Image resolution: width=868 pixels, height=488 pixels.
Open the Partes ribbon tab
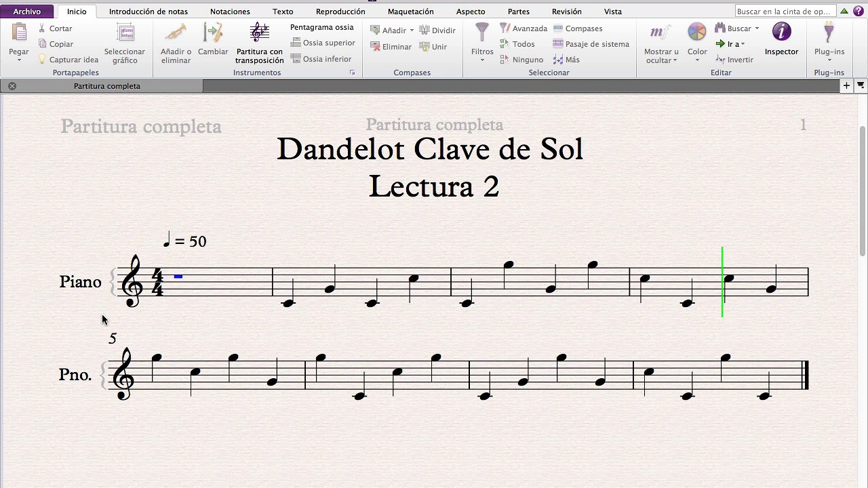pos(519,12)
